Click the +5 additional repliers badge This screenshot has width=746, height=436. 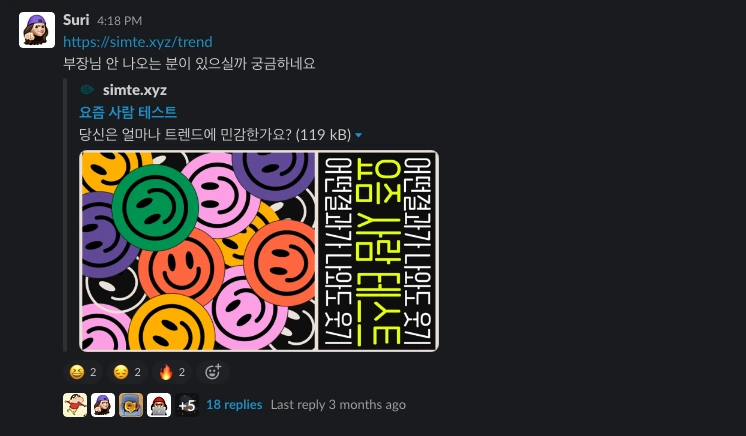click(187, 405)
